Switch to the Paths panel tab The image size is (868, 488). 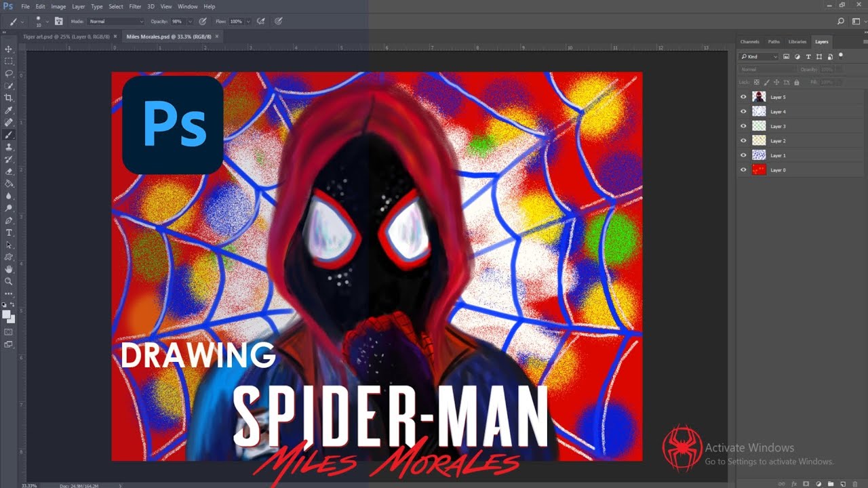774,42
